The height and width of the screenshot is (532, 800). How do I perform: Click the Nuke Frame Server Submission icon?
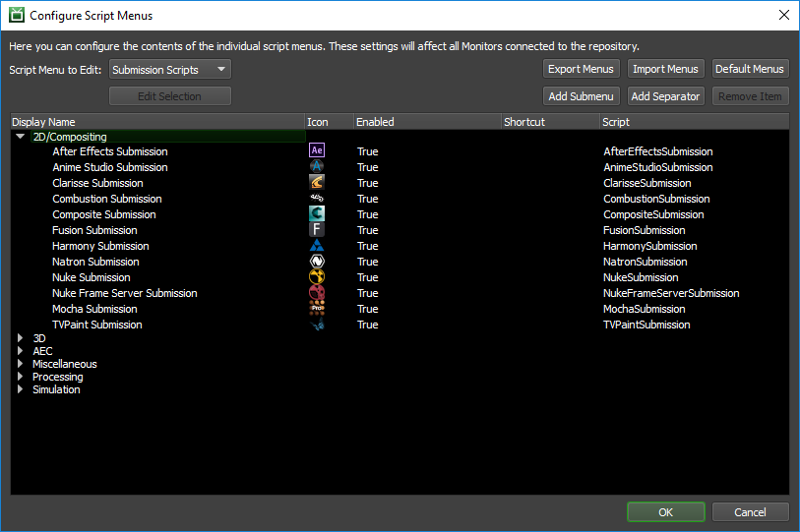(317, 293)
